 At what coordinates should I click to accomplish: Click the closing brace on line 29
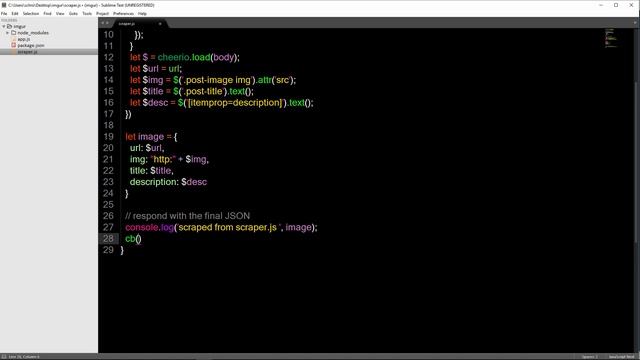pos(122,250)
